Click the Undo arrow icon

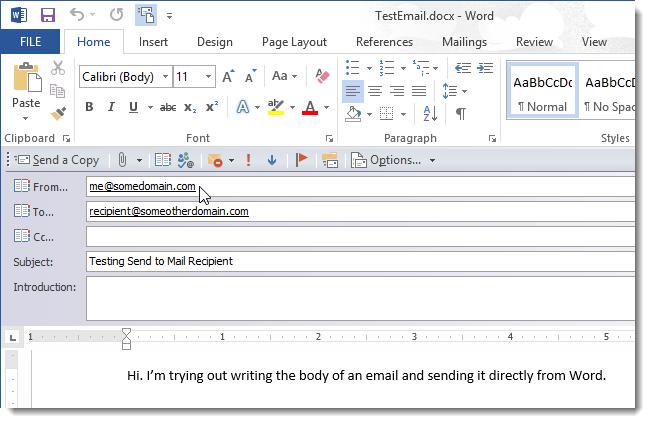point(77,15)
